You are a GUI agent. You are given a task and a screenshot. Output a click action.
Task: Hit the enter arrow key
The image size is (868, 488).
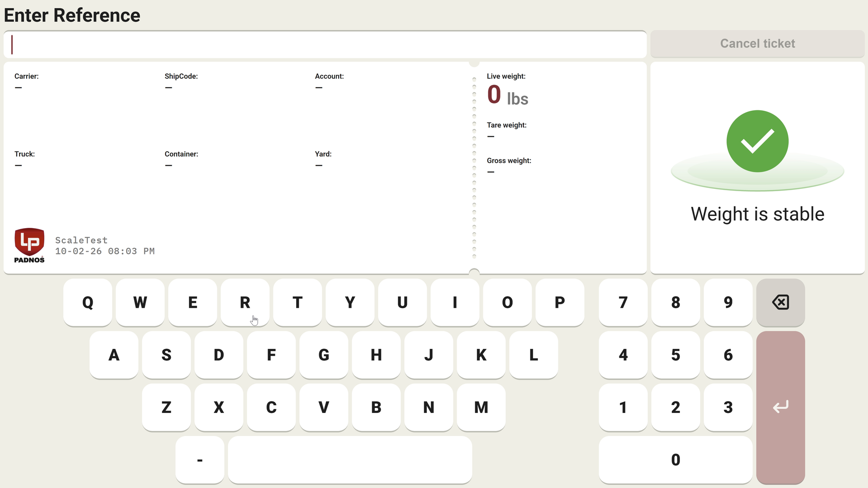tap(780, 407)
